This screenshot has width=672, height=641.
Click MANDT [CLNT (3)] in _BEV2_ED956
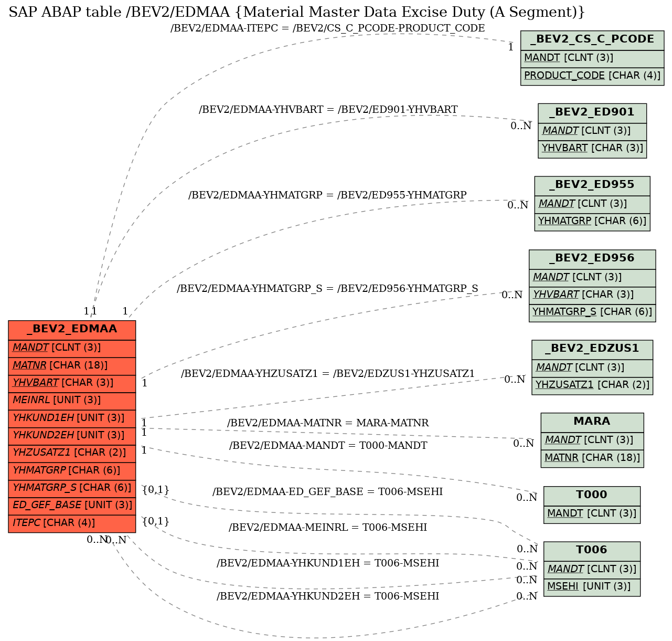(592, 278)
